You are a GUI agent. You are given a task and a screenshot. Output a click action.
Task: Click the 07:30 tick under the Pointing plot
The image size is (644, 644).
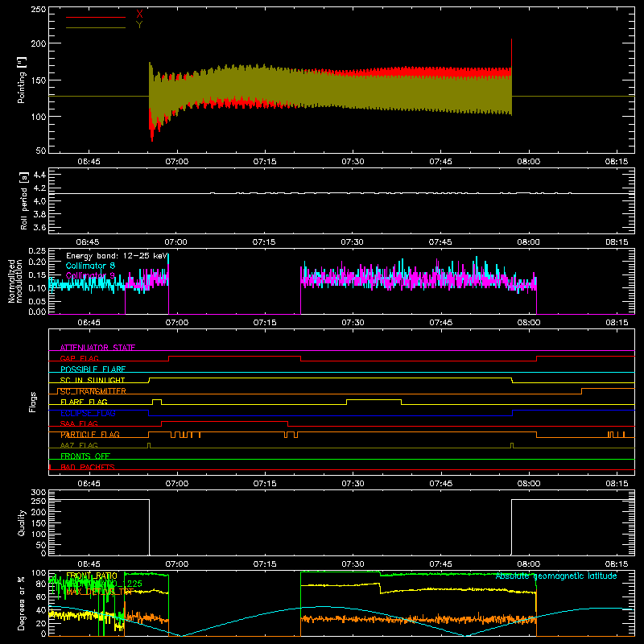pyautogui.click(x=353, y=162)
